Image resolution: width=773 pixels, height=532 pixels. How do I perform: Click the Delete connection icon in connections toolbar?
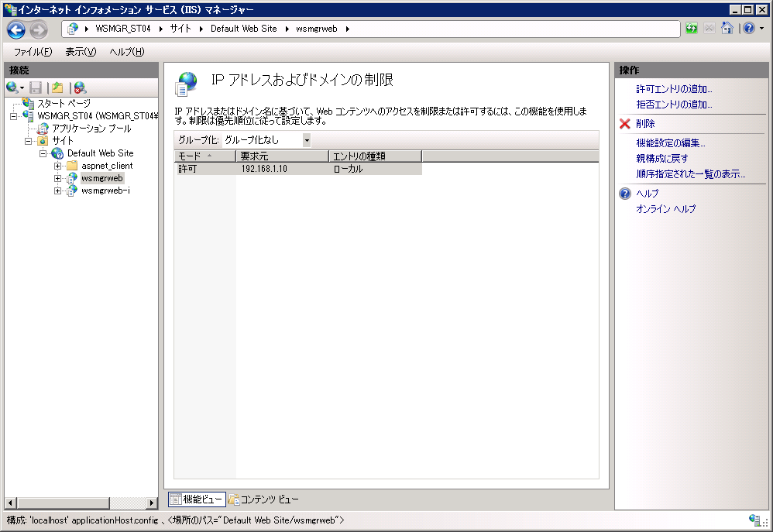[x=80, y=88]
